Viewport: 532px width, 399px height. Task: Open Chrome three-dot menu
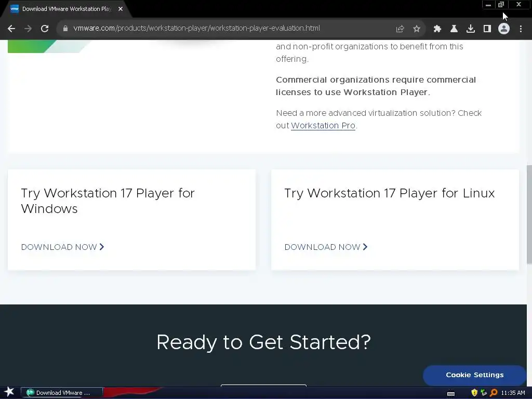(521, 29)
